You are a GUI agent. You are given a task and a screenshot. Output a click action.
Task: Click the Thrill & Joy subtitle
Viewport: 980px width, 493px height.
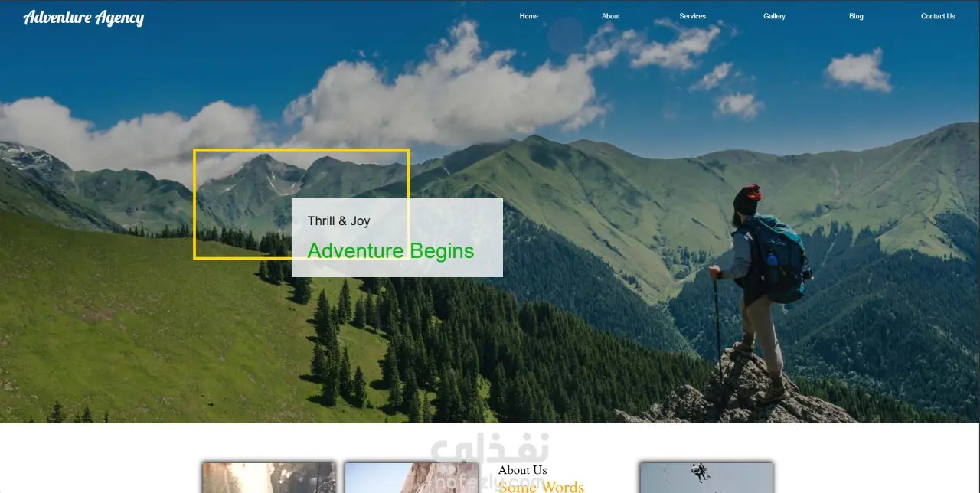coord(338,220)
